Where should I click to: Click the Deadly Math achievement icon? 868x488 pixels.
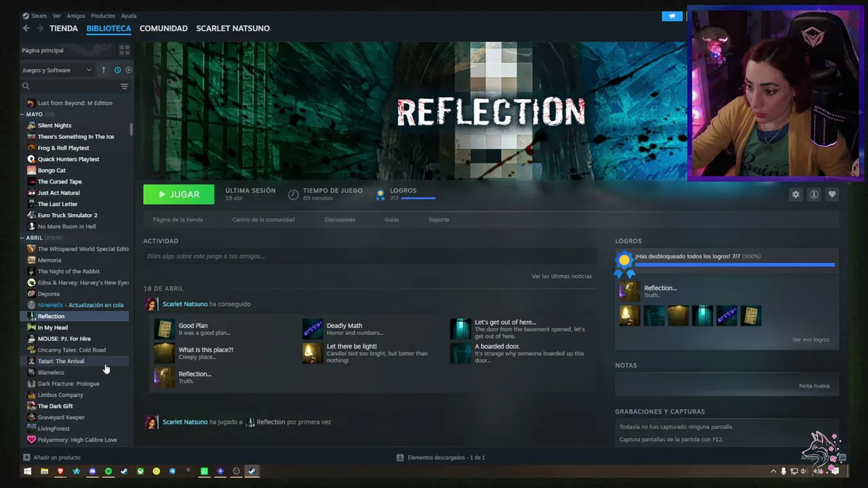click(313, 329)
